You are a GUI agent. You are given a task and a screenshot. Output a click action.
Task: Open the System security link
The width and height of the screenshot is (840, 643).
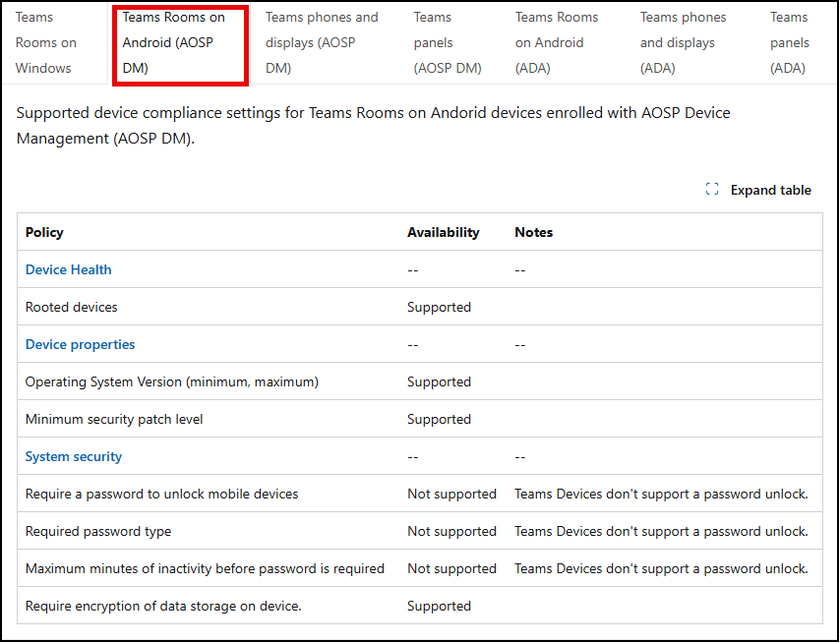[x=74, y=456]
